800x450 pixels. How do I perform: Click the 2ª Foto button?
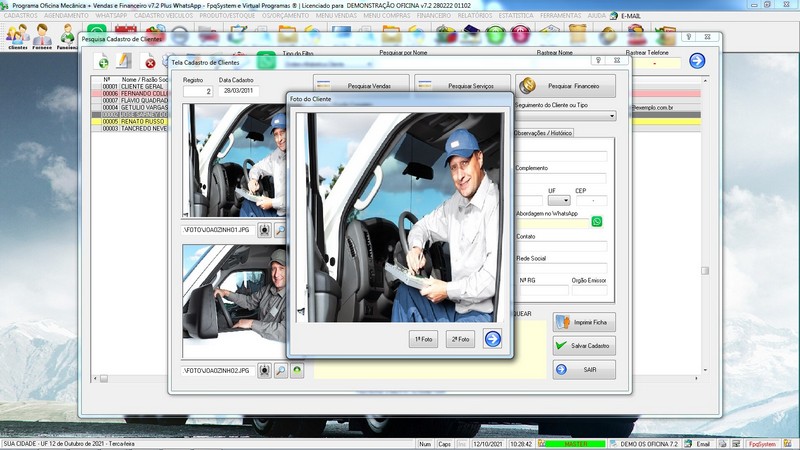(x=460, y=339)
